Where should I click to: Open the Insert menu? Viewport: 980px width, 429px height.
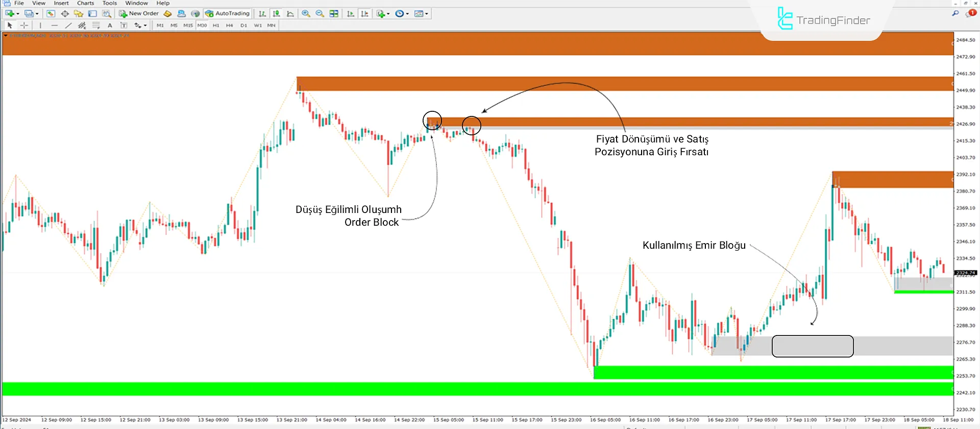[61, 3]
